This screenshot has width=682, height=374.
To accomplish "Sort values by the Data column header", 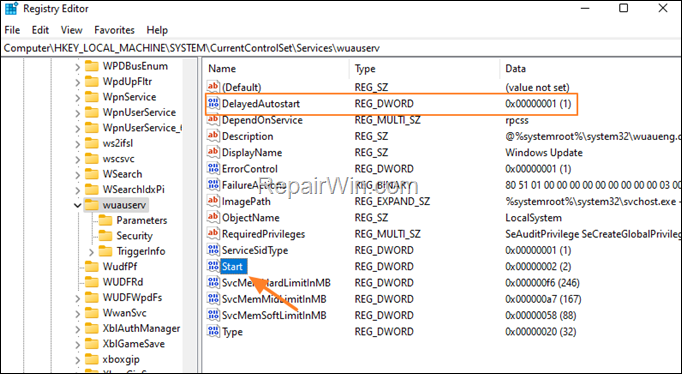I will [591, 69].
